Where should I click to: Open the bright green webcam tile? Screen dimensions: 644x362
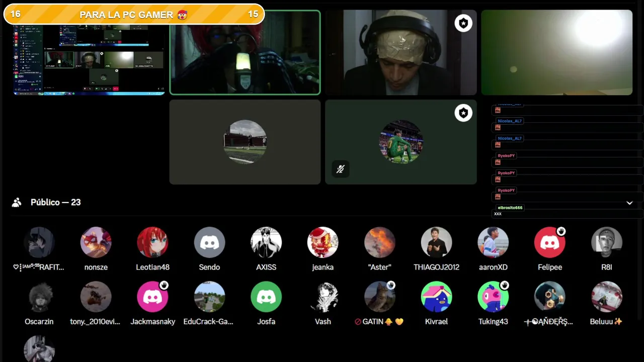point(557,52)
